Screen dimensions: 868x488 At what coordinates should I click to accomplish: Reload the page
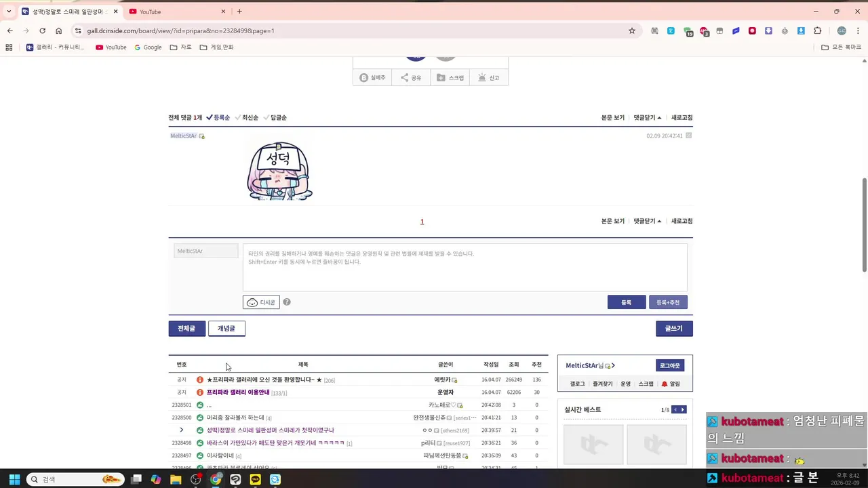(42, 30)
